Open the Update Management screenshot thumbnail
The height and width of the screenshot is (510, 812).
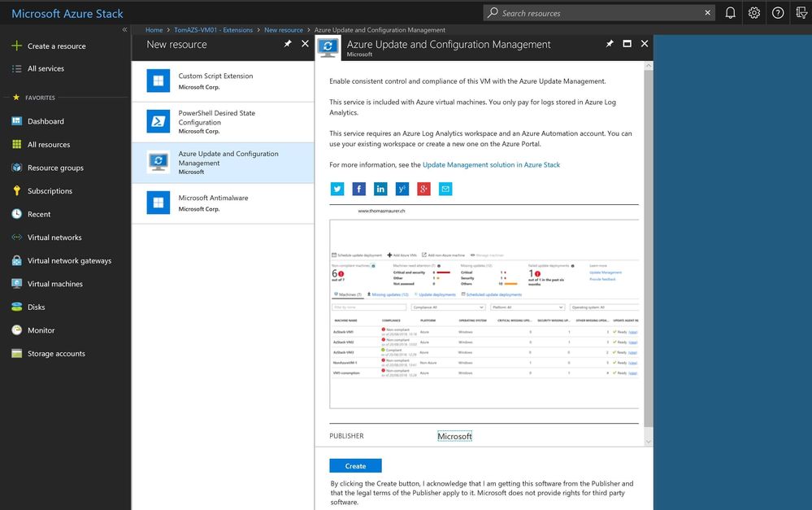tap(484, 314)
